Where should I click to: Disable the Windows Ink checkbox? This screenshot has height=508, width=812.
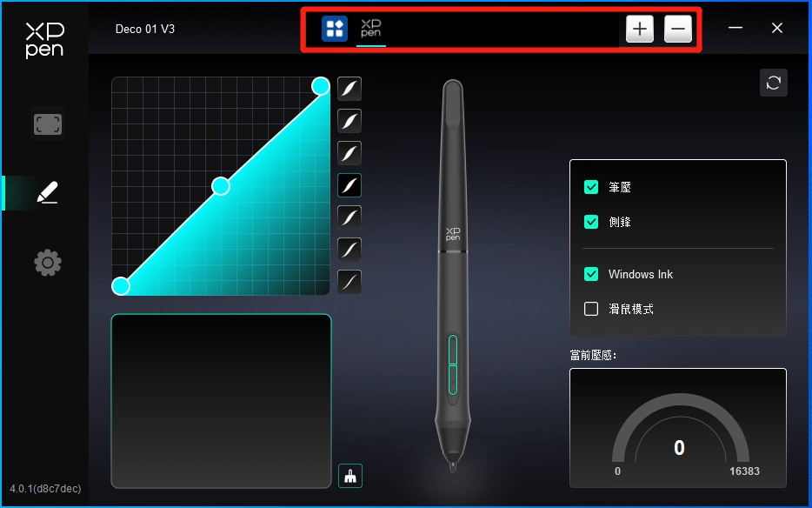pos(591,274)
